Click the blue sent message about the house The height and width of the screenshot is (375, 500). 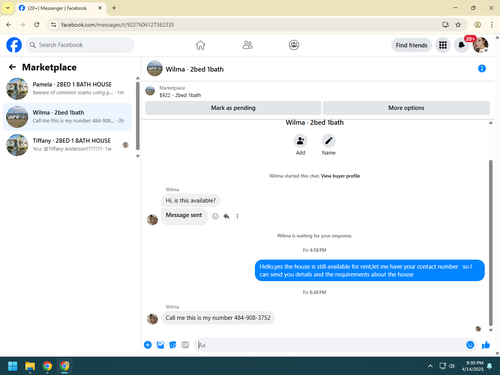[370, 271]
